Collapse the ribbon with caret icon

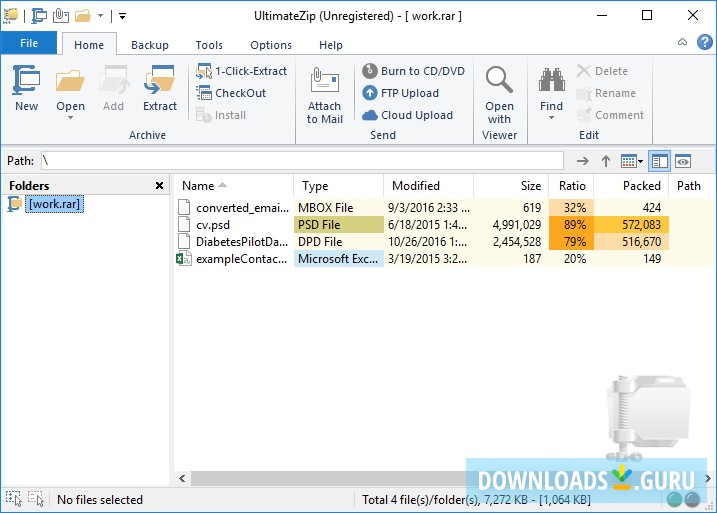[682, 42]
